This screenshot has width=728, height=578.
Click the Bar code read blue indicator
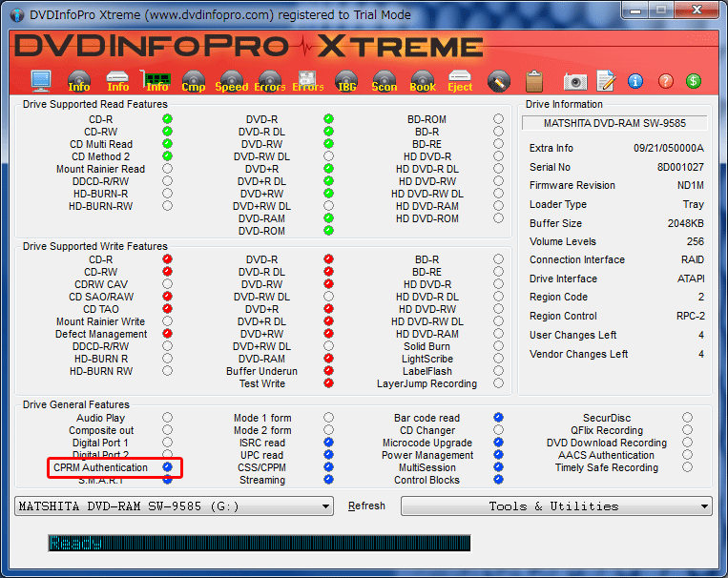coord(498,418)
